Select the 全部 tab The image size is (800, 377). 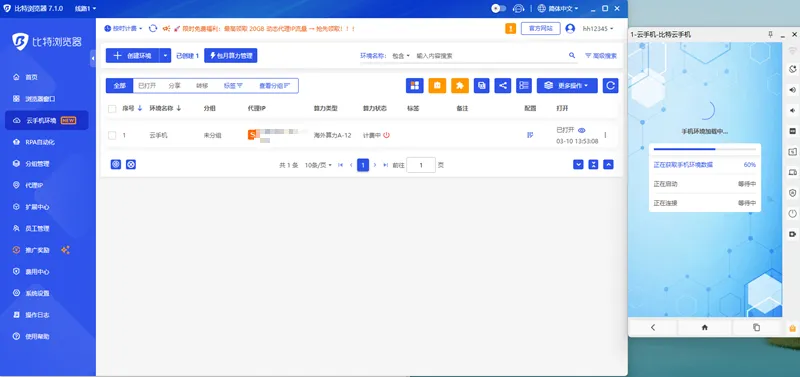pyautogui.click(x=119, y=86)
